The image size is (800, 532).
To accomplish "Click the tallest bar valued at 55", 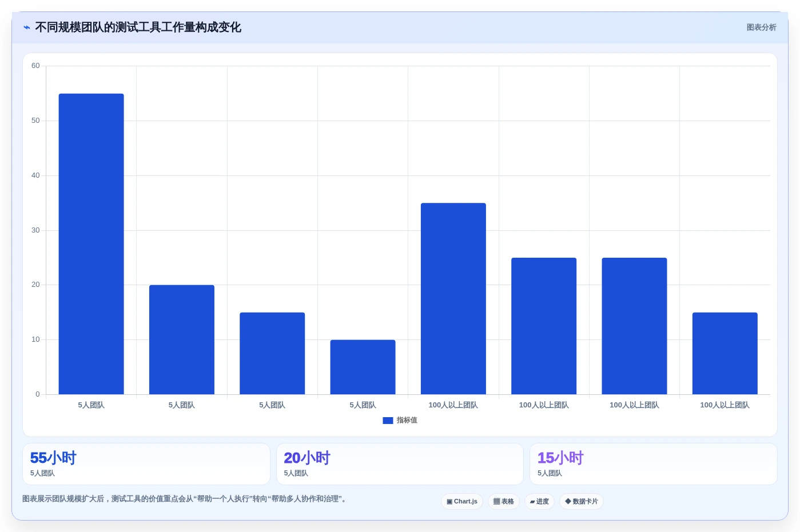I will point(91,244).
